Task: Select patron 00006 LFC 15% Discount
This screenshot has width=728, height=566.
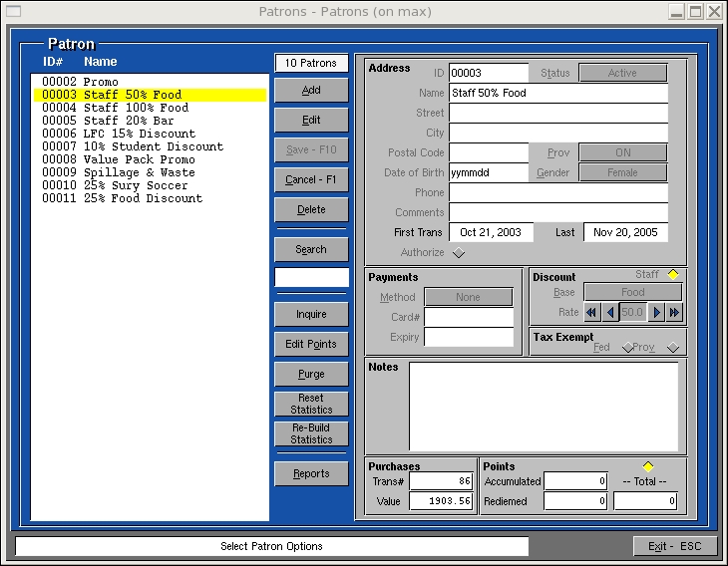Action: (150, 134)
